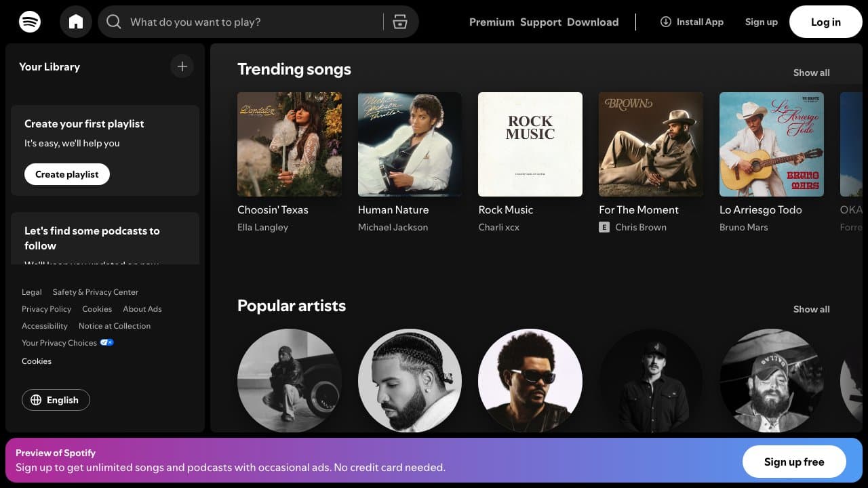Open the Premium link
Viewport: 868px width, 488px height.
[x=492, y=22]
